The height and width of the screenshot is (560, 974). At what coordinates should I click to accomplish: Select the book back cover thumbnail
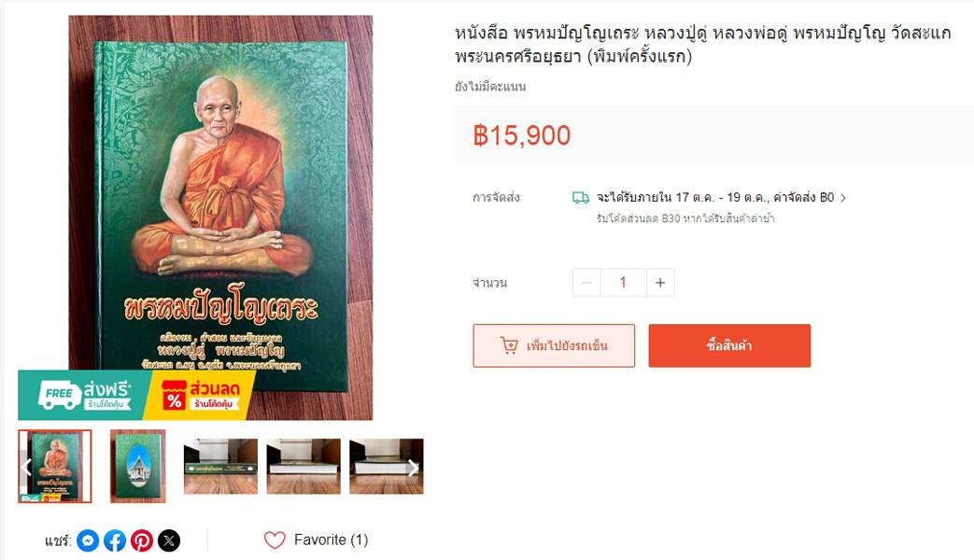tap(138, 467)
